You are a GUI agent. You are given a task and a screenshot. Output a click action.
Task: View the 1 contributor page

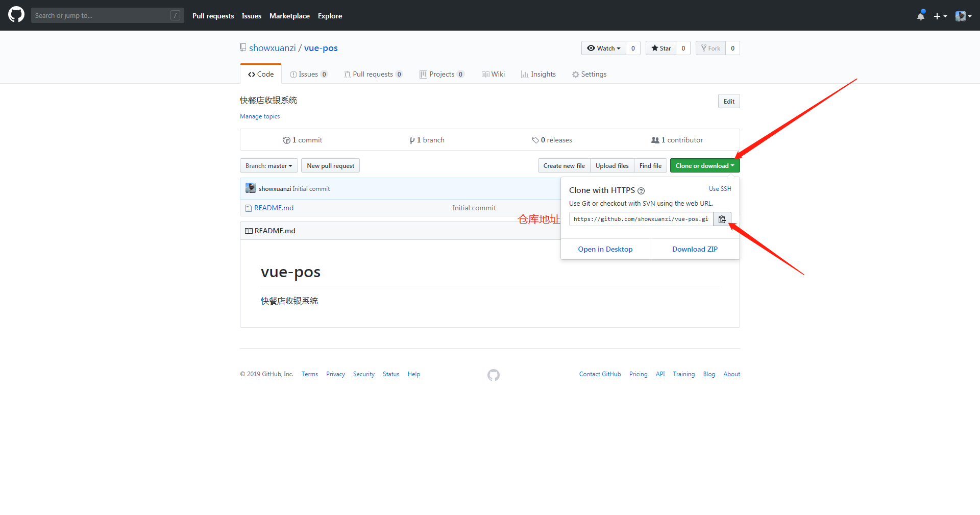[677, 140]
